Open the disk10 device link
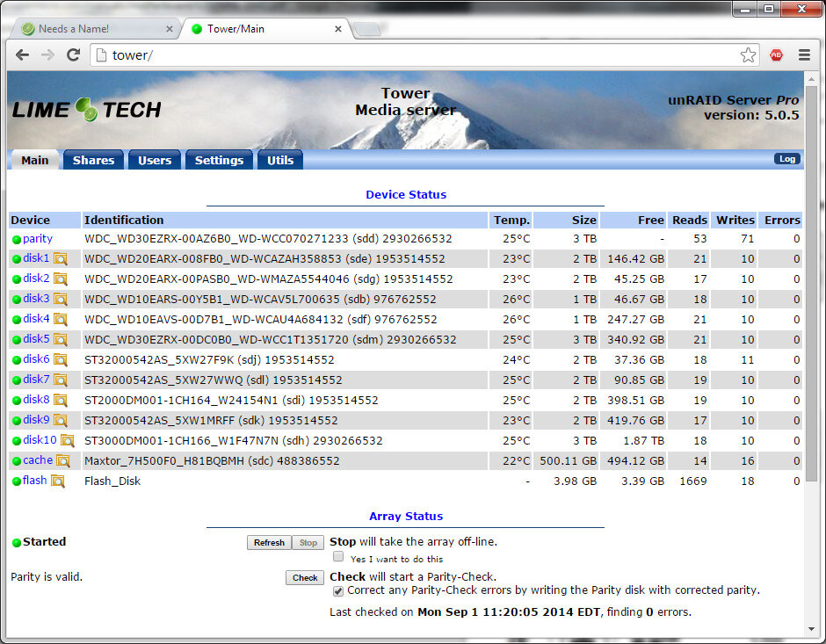This screenshot has width=826, height=644. pyautogui.click(x=40, y=440)
